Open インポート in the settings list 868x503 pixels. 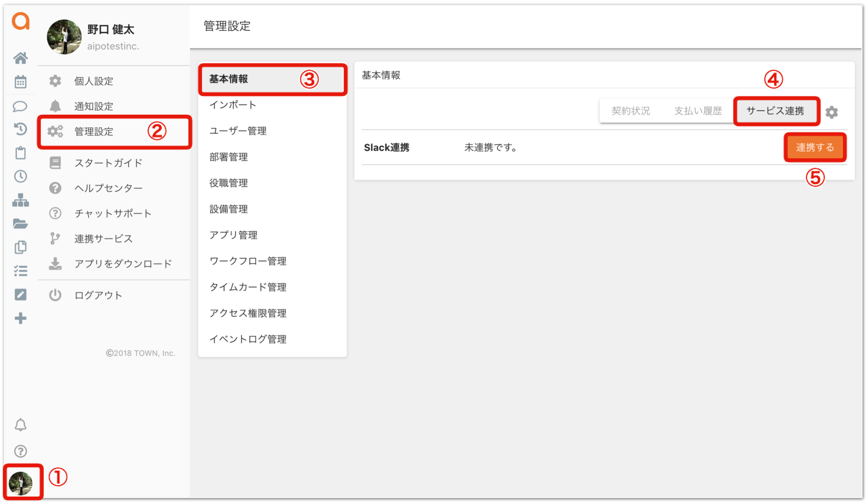point(272,105)
